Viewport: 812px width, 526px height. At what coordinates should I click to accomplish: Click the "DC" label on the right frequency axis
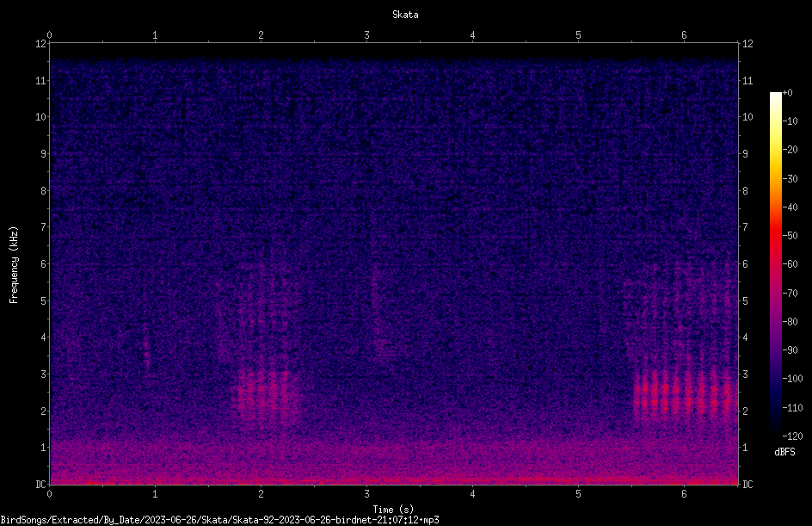[x=747, y=484]
